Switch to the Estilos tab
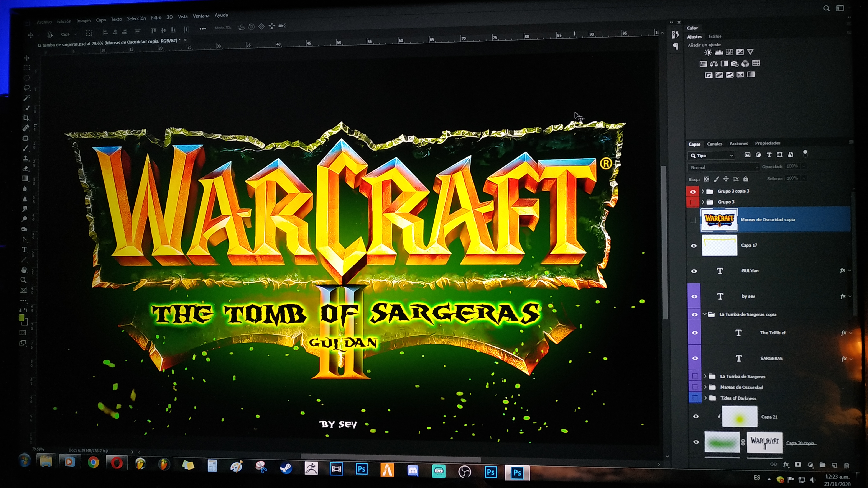The height and width of the screenshot is (488, 868). (714, 36)
